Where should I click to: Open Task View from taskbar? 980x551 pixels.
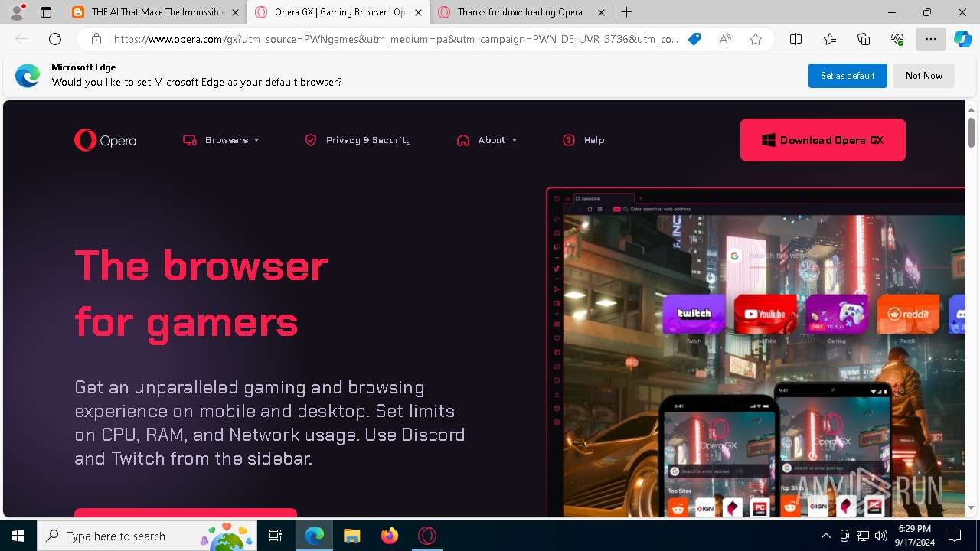tap(276, 536)
